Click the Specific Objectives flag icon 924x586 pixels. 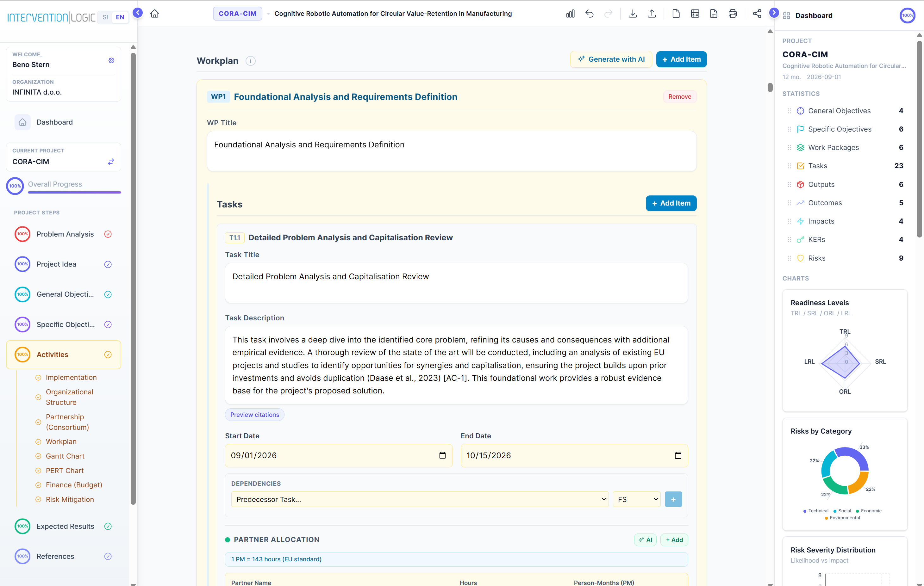(801, 129)
